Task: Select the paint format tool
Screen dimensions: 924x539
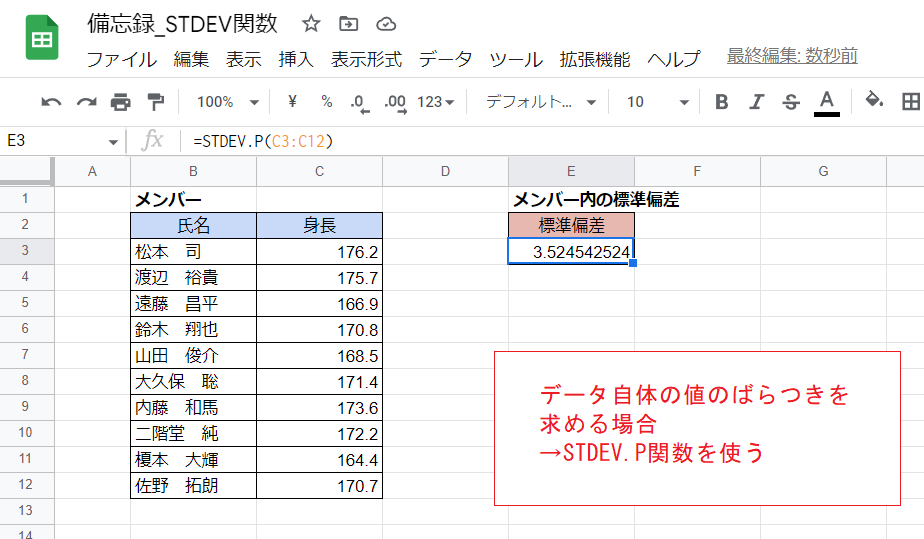Action: coord(156,102)
